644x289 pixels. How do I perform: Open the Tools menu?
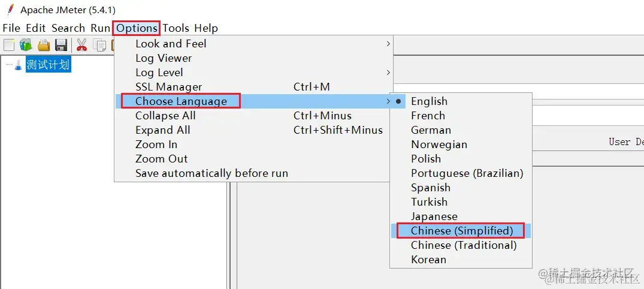tap(176, 28)
